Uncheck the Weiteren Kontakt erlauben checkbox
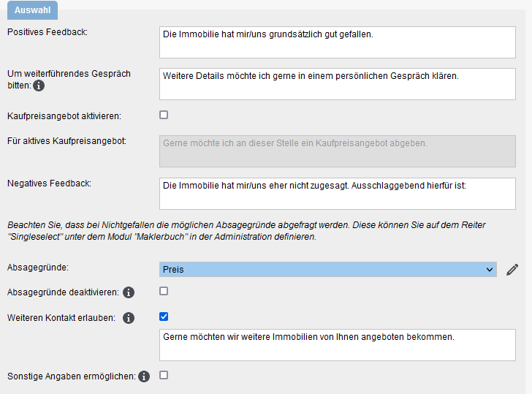 164,317
